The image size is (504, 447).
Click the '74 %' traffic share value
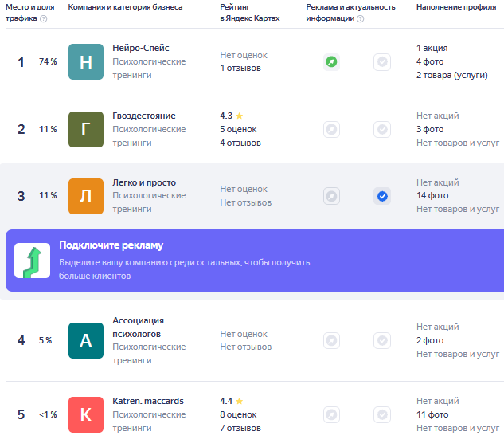coord(48,61)
